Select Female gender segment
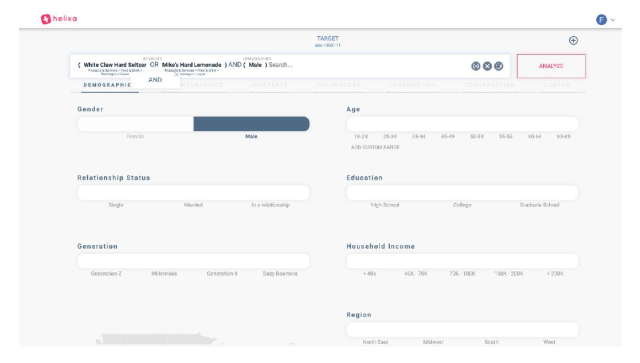The height and width of the screenshot is (363, 640). (x=135, y=124)
